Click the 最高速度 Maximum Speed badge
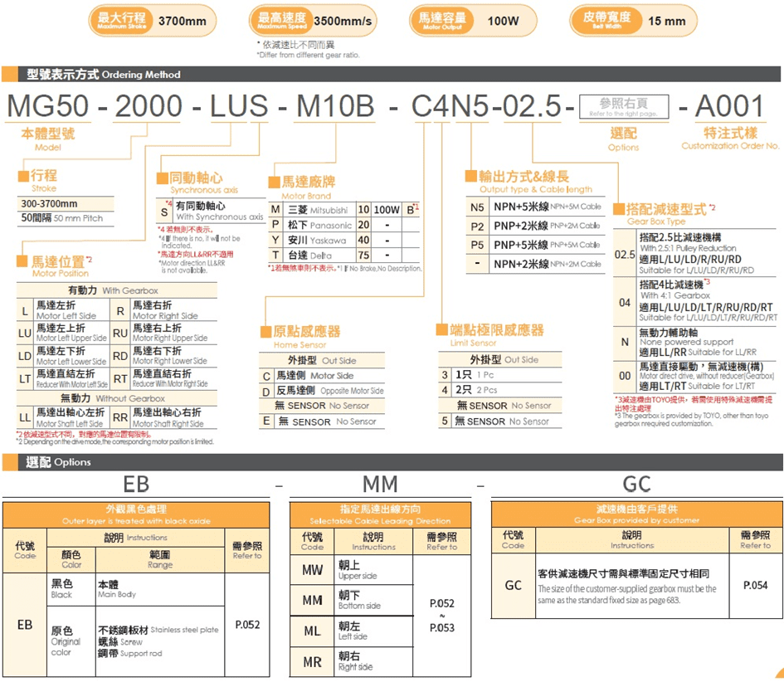The height and width of the screenshot is (682, 784). pyautogui.click(x=281, y=20)
